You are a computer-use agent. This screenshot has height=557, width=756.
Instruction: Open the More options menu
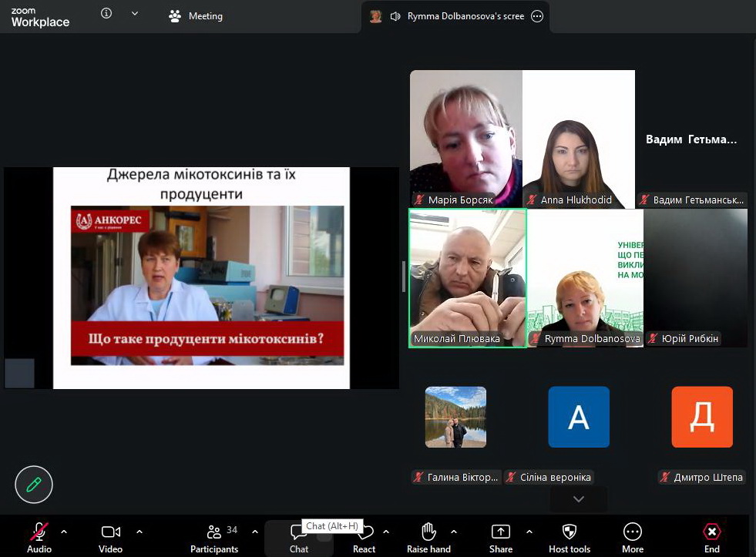pyautogui.click(x=633, y=532)
